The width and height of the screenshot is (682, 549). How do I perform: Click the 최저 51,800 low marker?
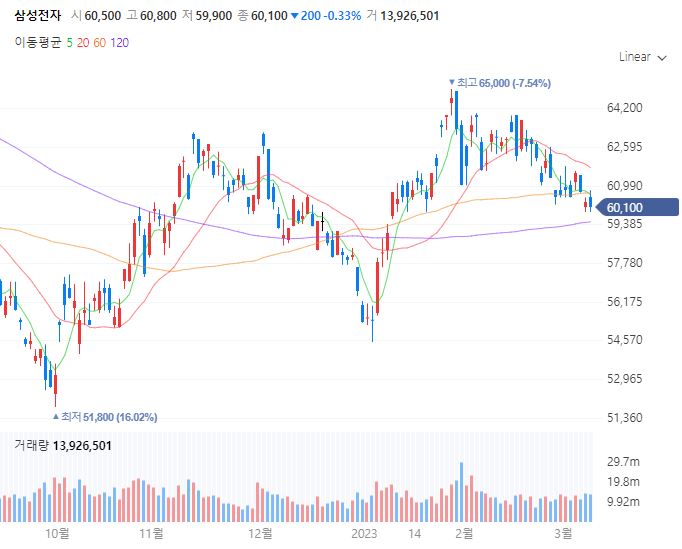click(x=105, y=416)
